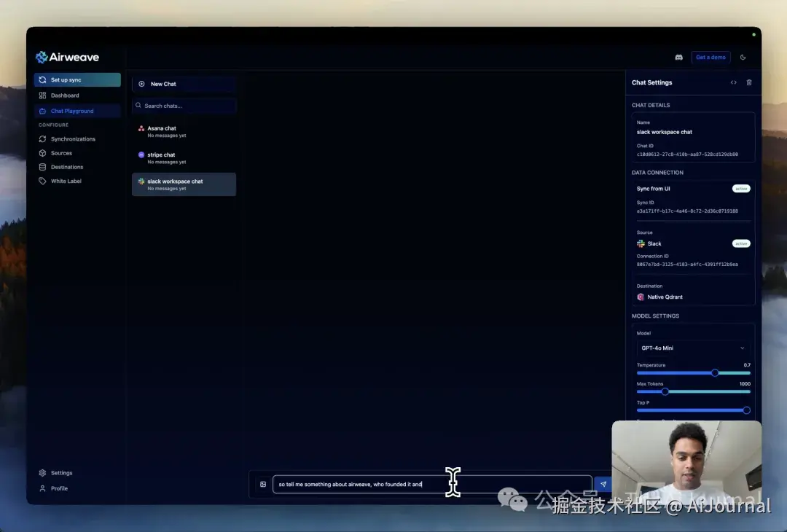Image resolution: width=787 pixels, height=532 pixels.
Task: Delete chat using the trash icon
Action: click(x=748, y=82)
